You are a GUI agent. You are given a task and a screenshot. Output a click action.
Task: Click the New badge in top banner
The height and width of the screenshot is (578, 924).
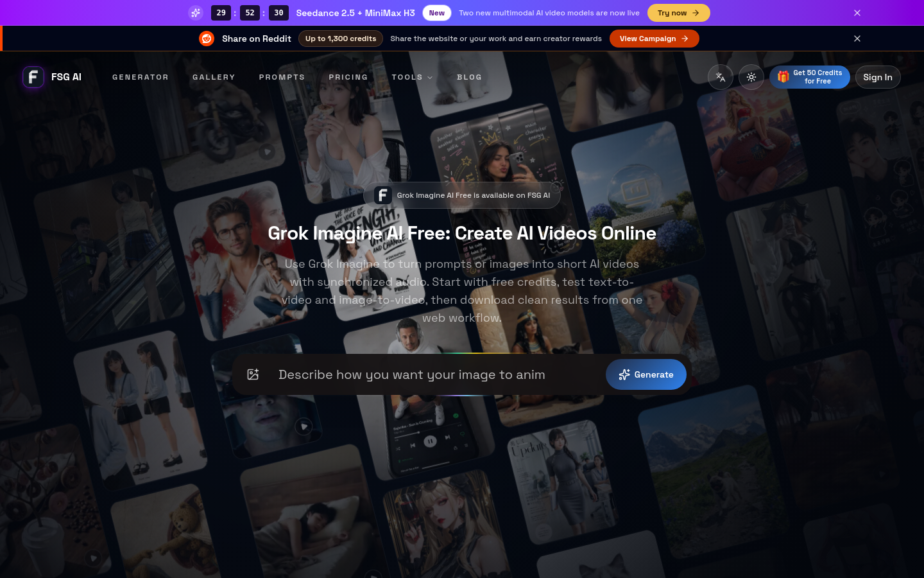point(437,13)
